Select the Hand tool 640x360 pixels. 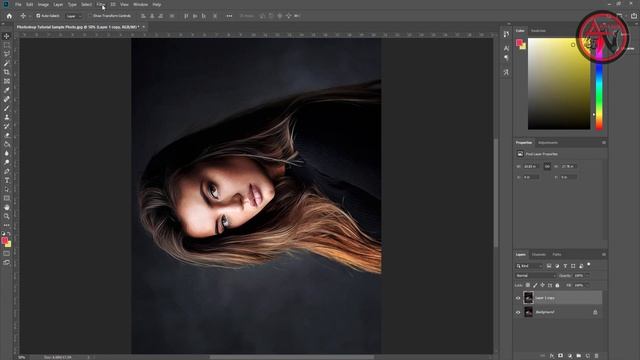point(7,207)
